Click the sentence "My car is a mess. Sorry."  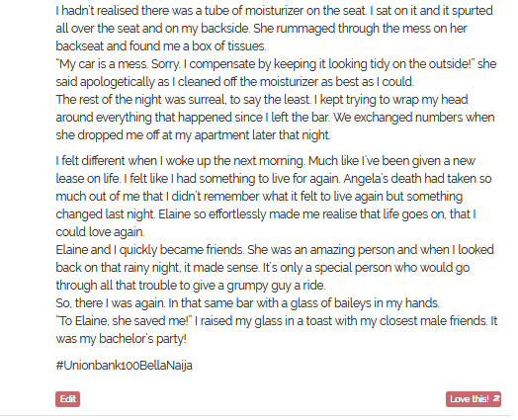click(119, 63)
